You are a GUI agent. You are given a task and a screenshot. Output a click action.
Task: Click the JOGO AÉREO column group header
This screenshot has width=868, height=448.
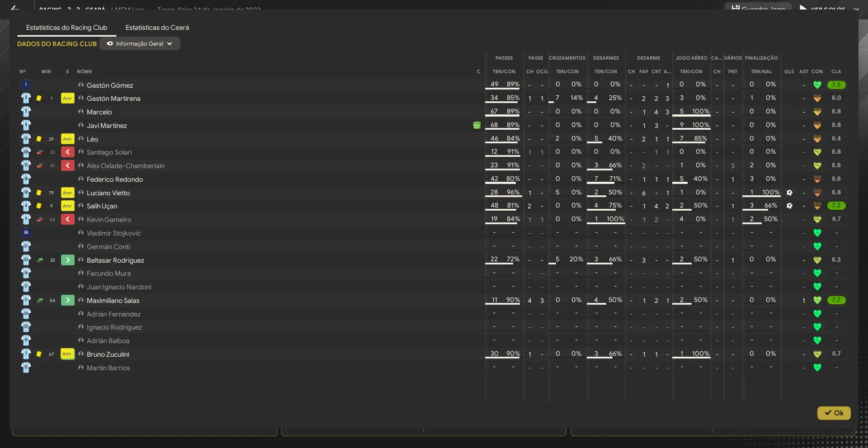(x=691, y=58)
